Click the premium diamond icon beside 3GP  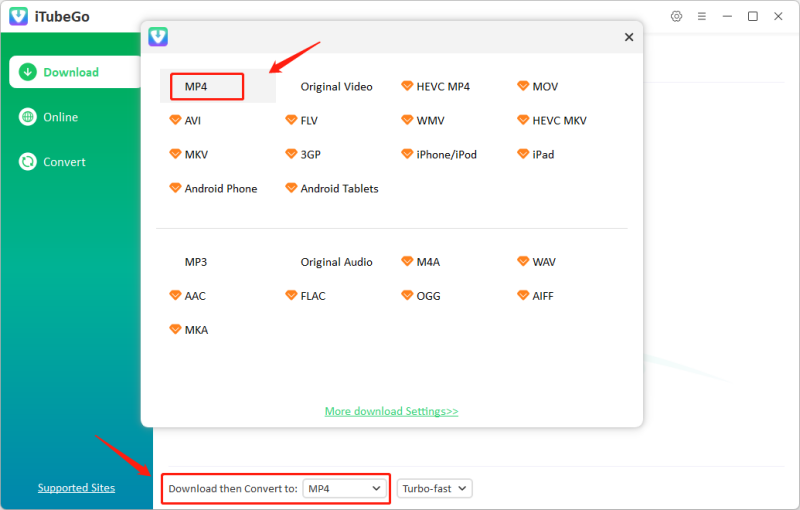(x=291, y=154)
